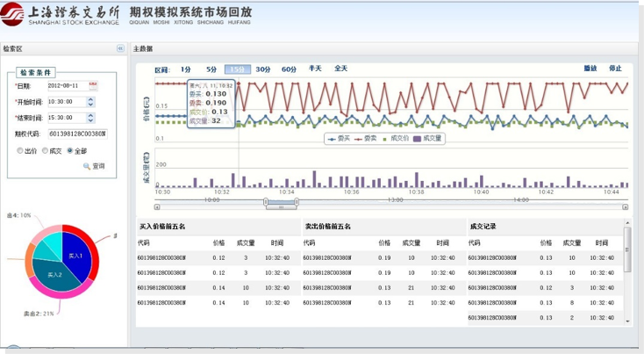Switch chart interval to 全天
Image resolution: width=644 pixels, height=354 pixels.
(x=341, y=69)
